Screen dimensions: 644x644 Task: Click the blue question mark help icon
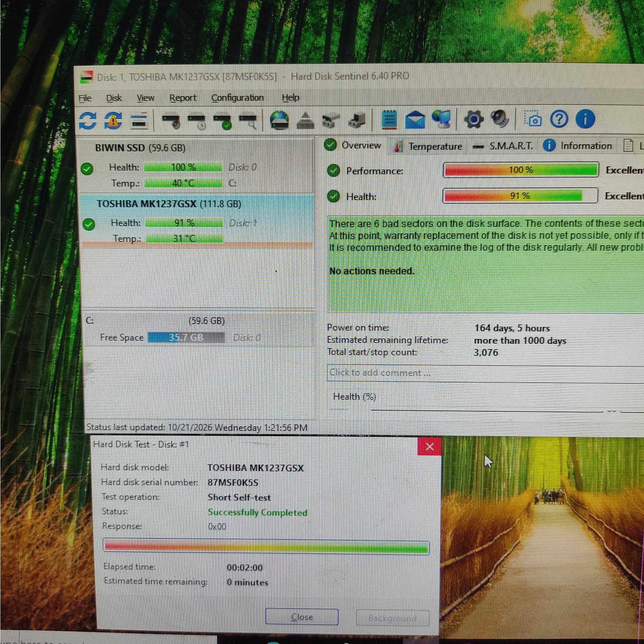(559, 119)
